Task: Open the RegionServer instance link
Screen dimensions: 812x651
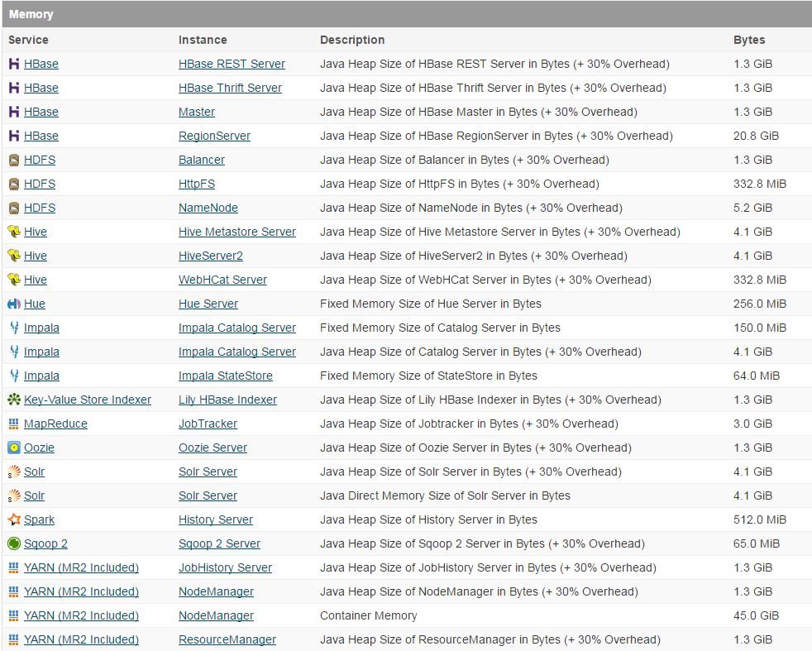Action: (x=214, y=136)
